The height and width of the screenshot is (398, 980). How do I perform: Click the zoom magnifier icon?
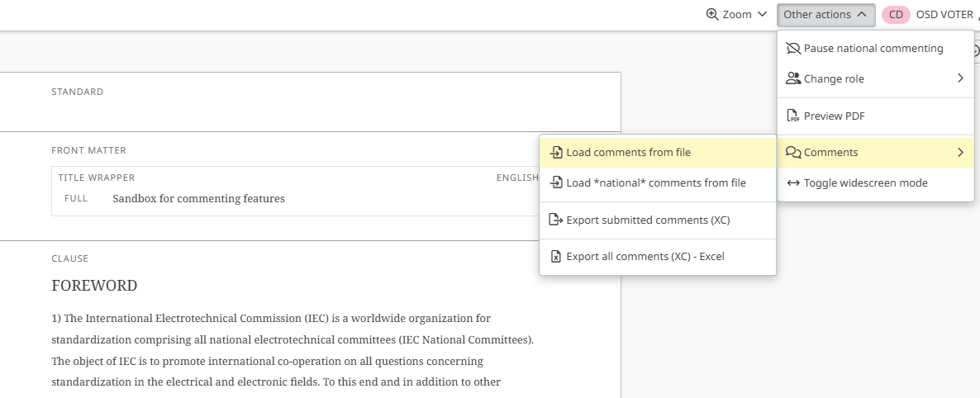[x=712, y=14]
